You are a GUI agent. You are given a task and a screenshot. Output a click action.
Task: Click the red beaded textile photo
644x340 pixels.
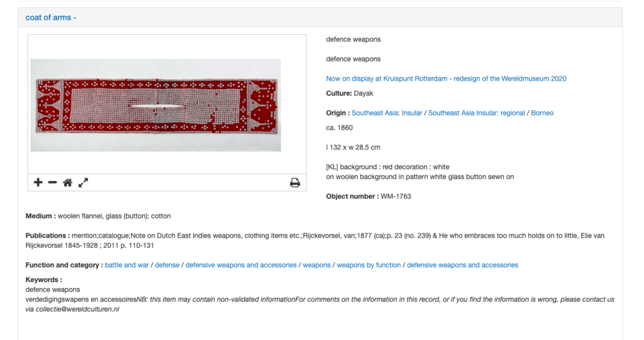156,105
